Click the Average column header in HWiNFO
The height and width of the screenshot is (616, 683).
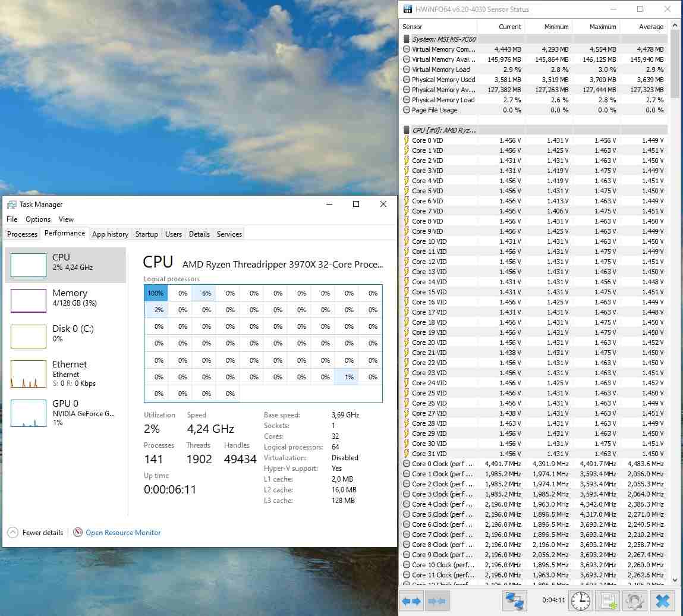tap(644, 27)
